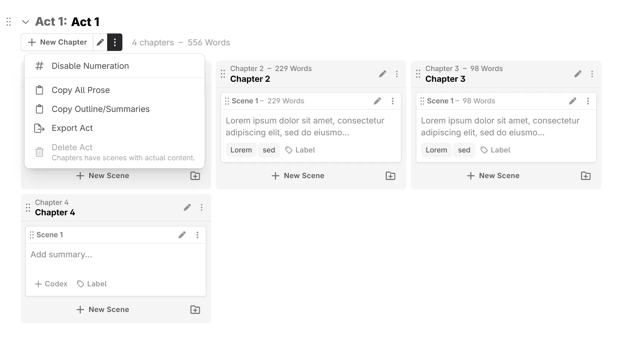Collapse the Act 1 section chevron

coord(26,22)
